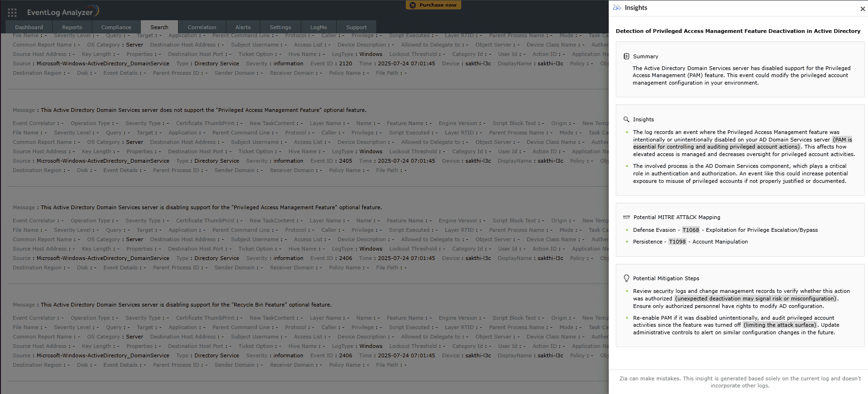Click the Potential Mitigation Steps heading

666,278
